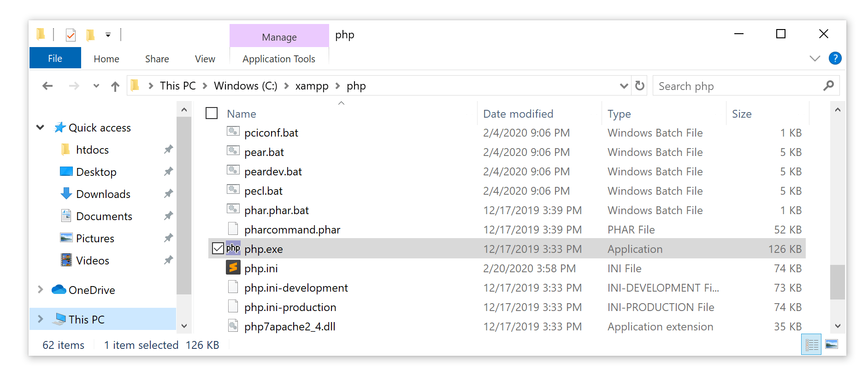Switch to the View ribbon tab

205,59
